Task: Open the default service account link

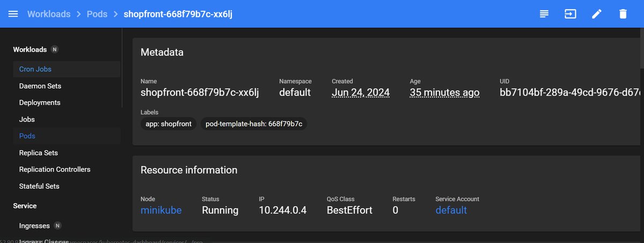Action: 451,210
